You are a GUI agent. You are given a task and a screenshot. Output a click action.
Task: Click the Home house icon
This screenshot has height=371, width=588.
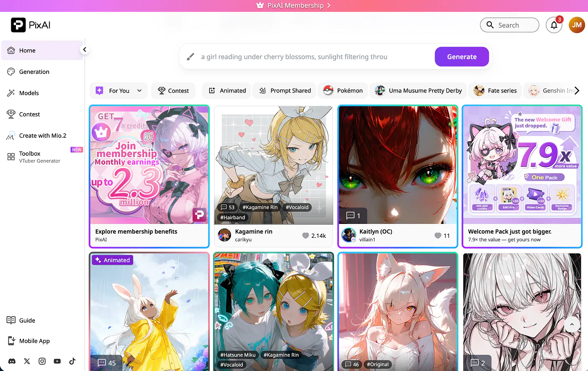[11, 50]
